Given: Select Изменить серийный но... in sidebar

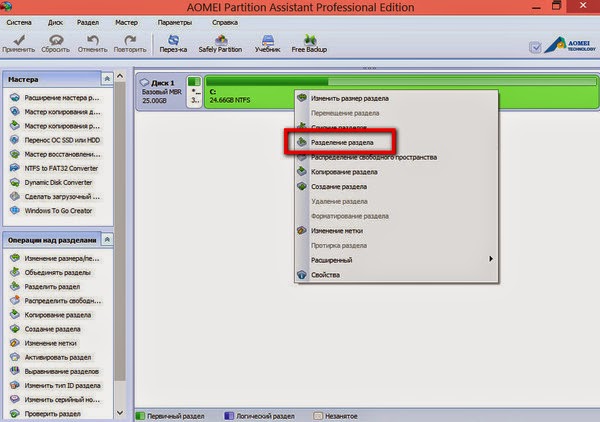Looking at the screenshot, I should point(56,399).
